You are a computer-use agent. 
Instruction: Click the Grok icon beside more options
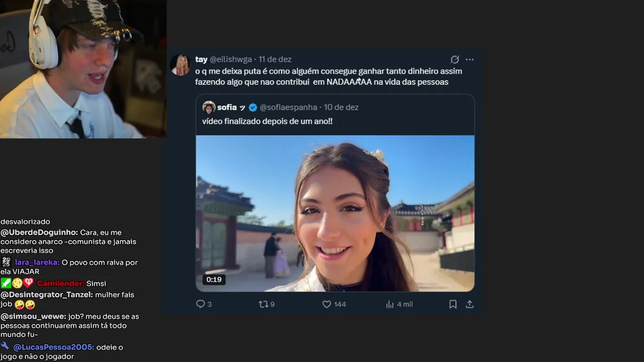pyautogui.click(x=454, y=59)
